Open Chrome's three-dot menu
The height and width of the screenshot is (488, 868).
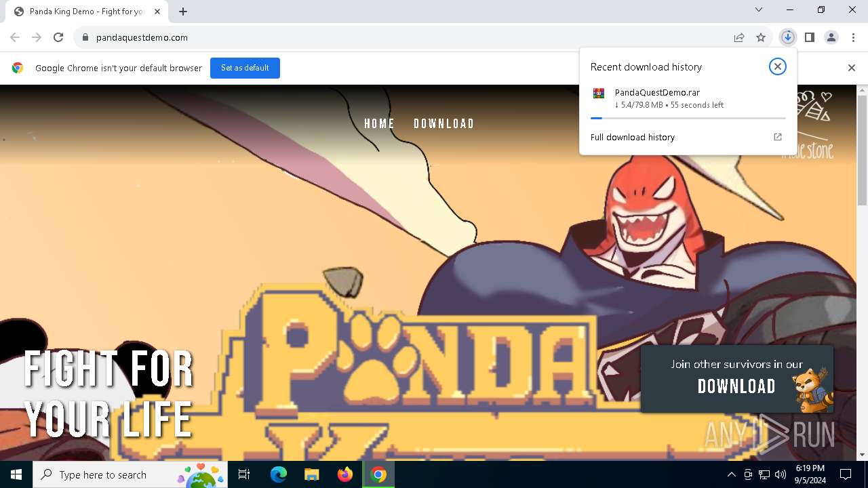coord(853,37)
